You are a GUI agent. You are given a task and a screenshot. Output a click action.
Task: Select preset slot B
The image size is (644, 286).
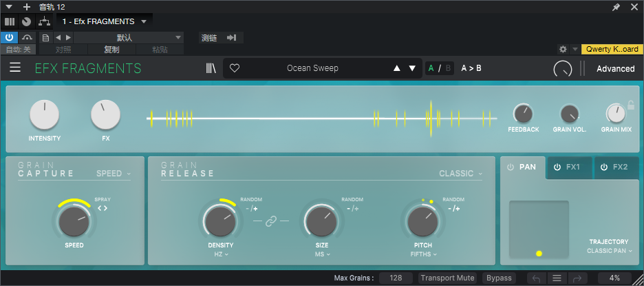[x=448, y=68]
